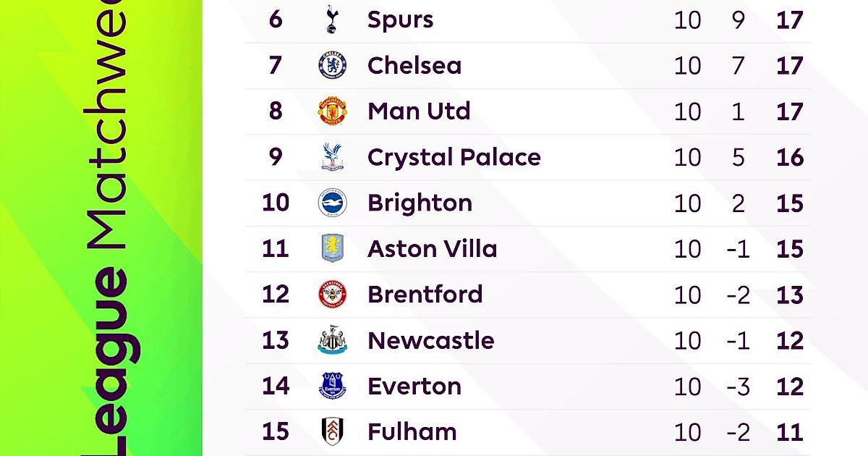Click the Brentford bee badge
Viewport: 868px width, 456px height.
click(333, 295)
